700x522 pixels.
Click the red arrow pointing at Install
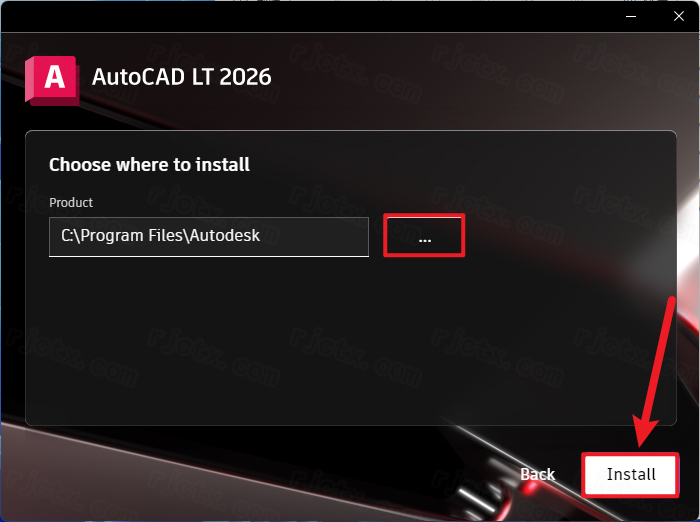[x=655, y=372]
